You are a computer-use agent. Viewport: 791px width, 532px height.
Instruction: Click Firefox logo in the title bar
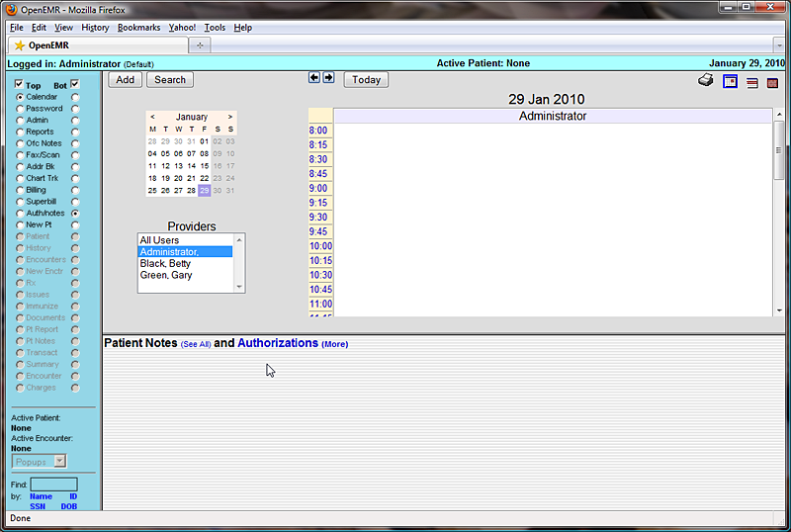[x=11, y=10]
